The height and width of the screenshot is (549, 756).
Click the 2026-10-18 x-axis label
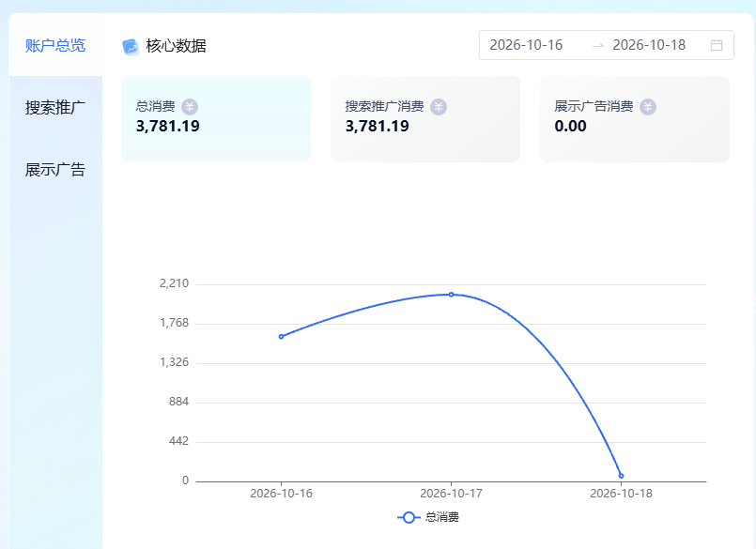pyautogui.click(x=621, y=494)
